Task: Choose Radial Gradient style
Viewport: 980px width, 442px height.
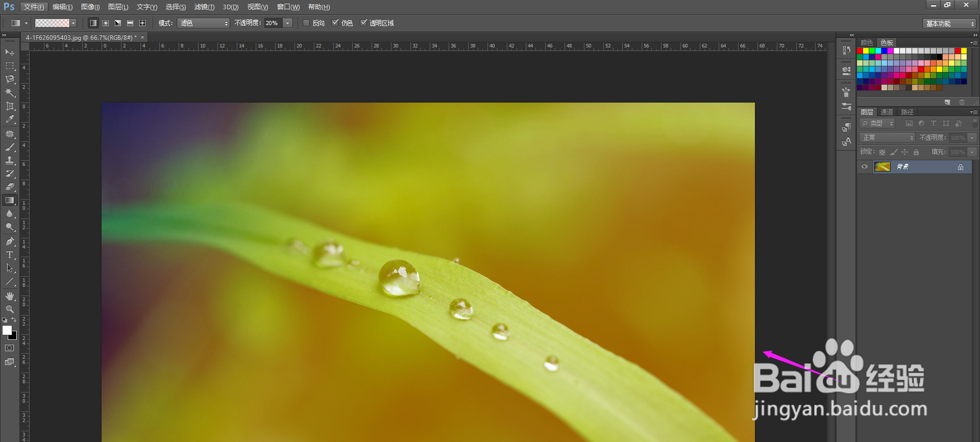Action: point(106,23)
